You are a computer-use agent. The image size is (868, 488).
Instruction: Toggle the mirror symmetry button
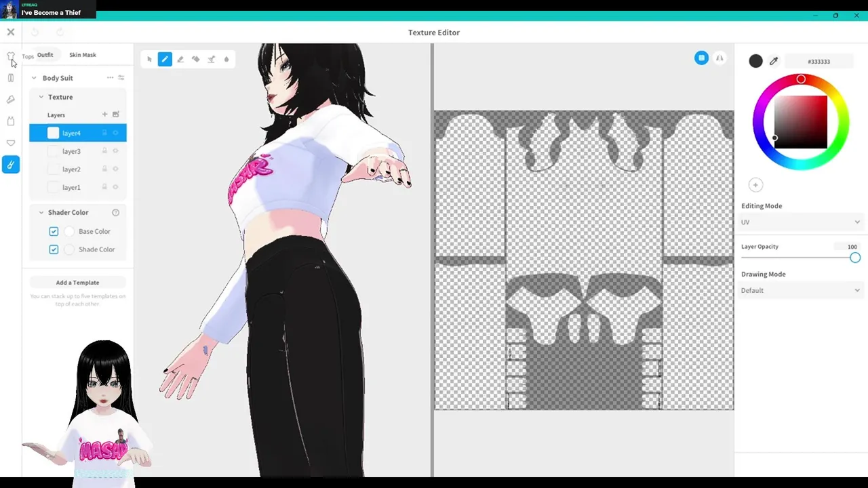click(719, 58)
